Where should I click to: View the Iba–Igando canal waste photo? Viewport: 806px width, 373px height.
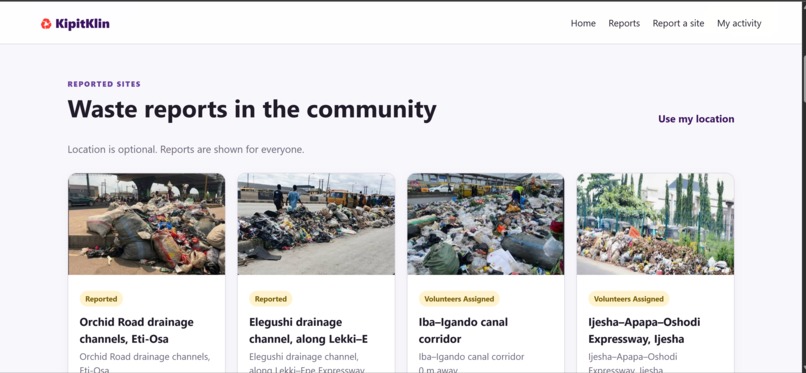pyautogui.click(x=486, y=223)
